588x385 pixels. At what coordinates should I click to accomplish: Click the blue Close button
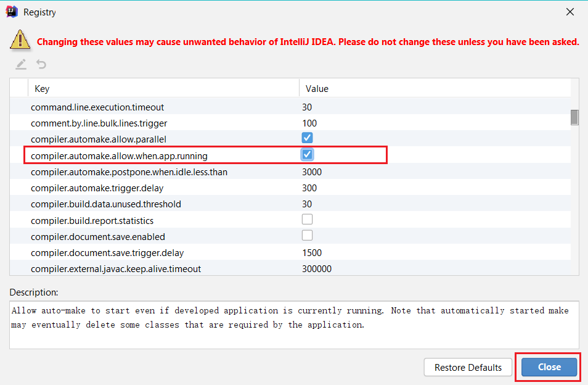point(549,367)
